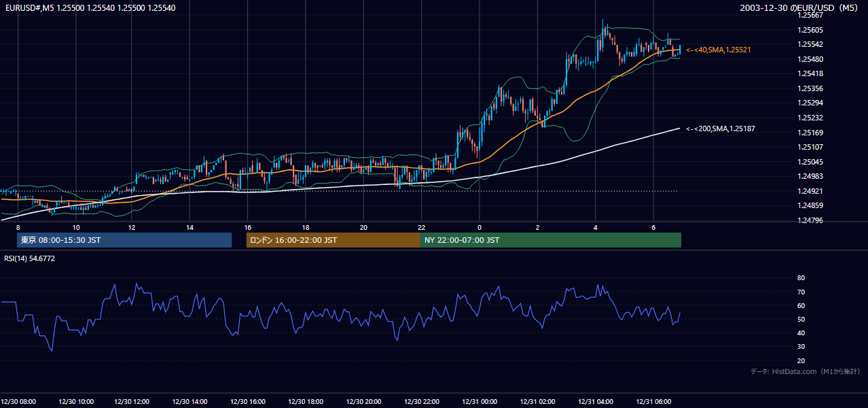Click the London 16:00-22:00 JST session bar

(x=333, y=240)
